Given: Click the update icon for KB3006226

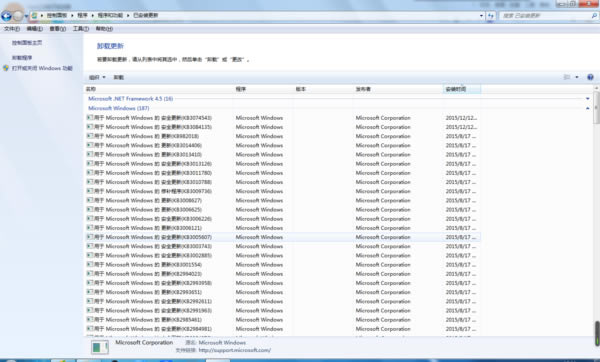Looking at the screenshot, I should [x=90, y=219].
